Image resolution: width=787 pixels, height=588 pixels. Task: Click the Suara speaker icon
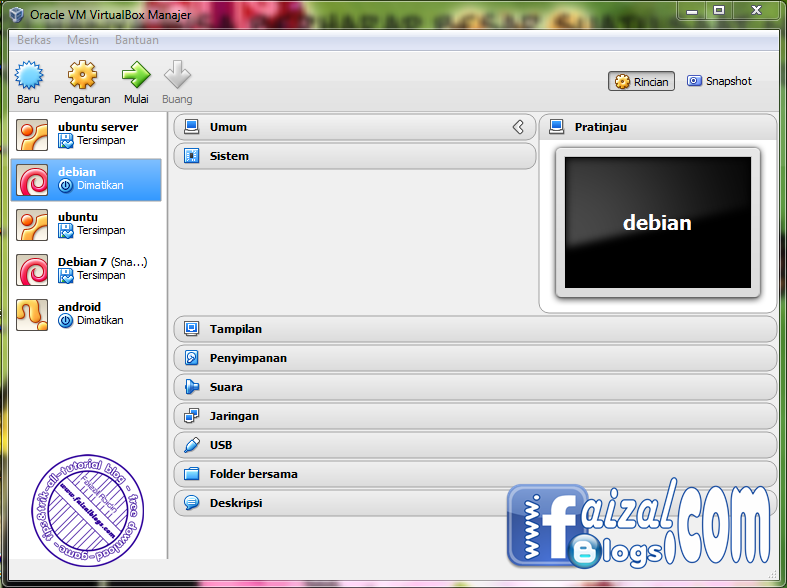coord(191,387)
